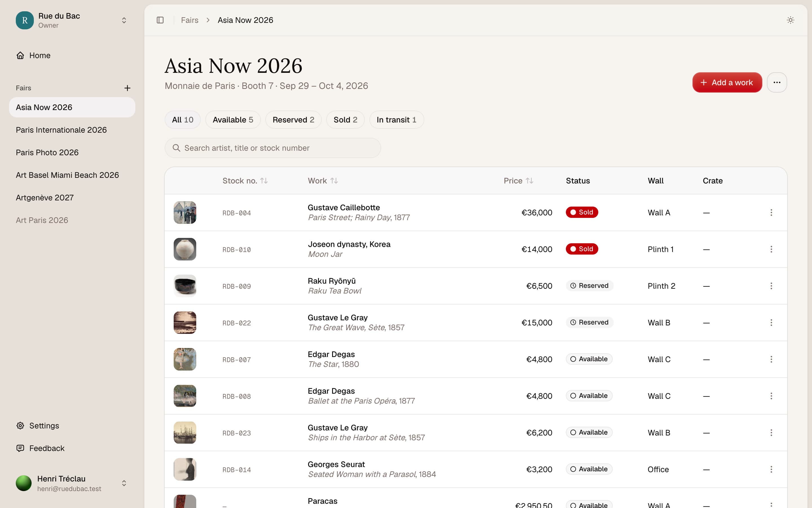Click Sold status badge for Moon Jar

pyautogui.click(x=582, y=249)
